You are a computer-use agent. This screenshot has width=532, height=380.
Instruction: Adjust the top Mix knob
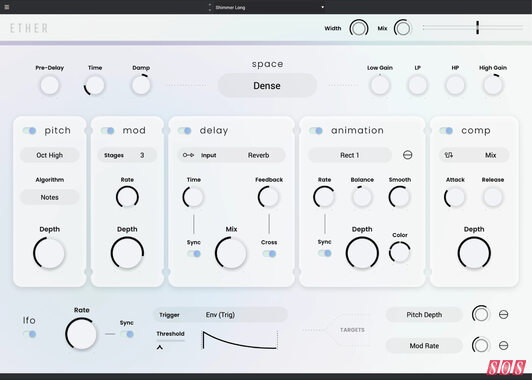403,28
